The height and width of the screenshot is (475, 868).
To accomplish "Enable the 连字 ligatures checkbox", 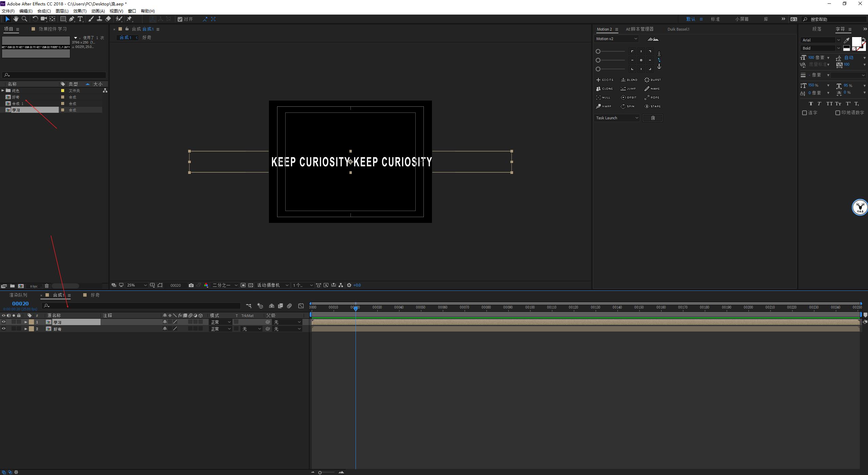I will [804, 113].
